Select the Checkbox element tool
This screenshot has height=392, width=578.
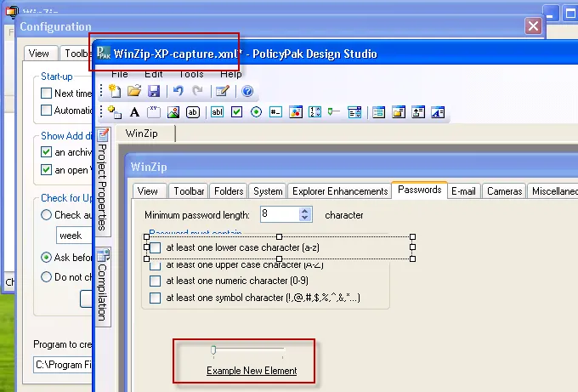pos(236,112)
